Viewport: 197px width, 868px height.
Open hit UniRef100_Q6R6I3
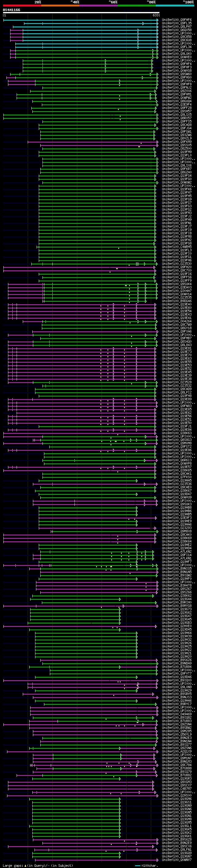tap(177, 460)
